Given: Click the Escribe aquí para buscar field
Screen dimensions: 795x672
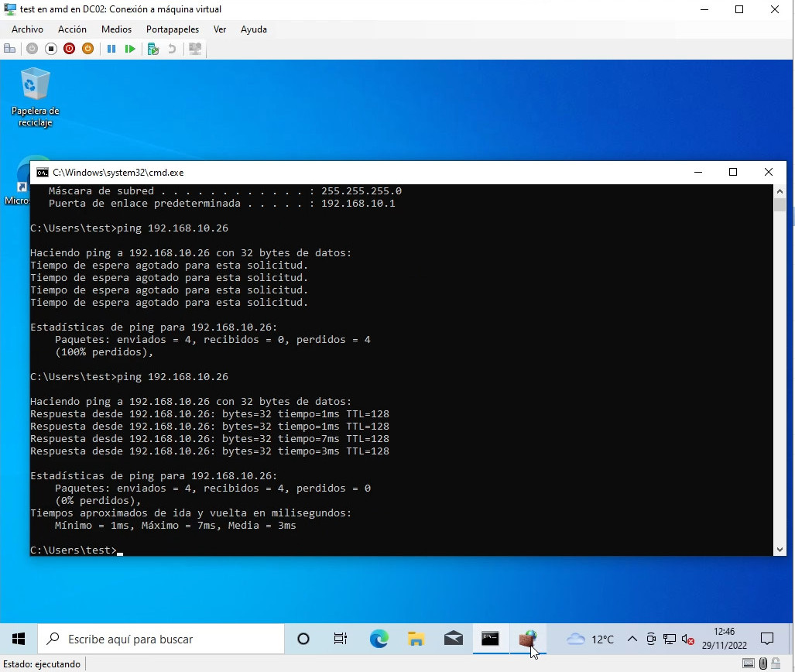Looking at the screenshot, I should tap(161, 639).
